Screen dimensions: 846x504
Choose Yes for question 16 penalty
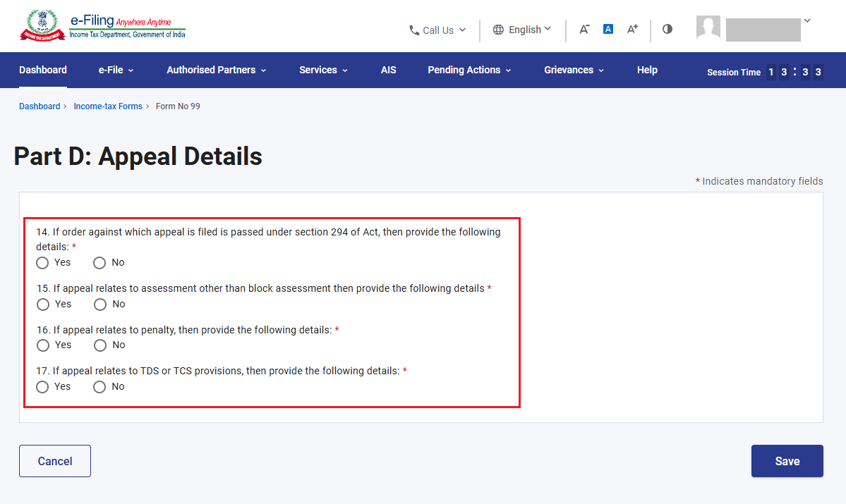pyautogui.click(x=42, y=345)
